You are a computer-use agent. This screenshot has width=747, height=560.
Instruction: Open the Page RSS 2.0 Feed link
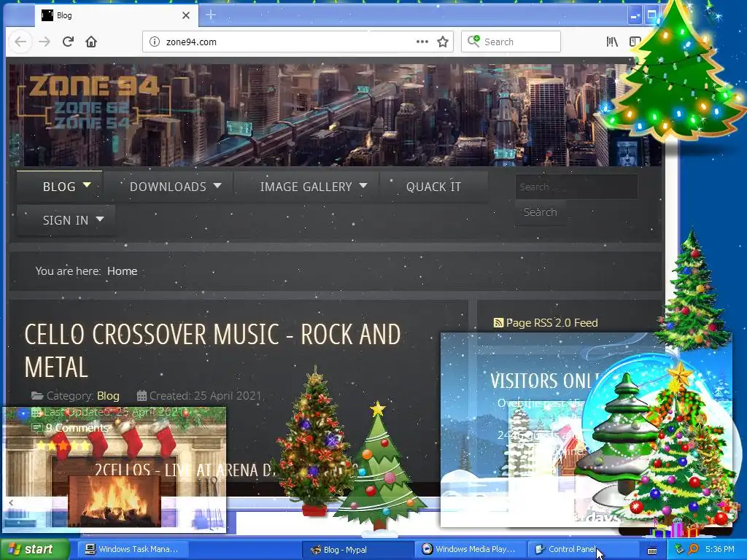[551, 323]
